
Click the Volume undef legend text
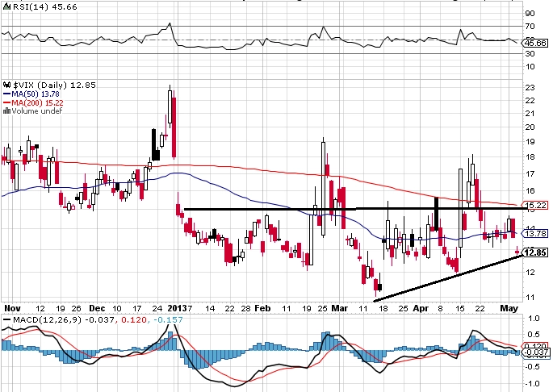(x=36, y=111)
